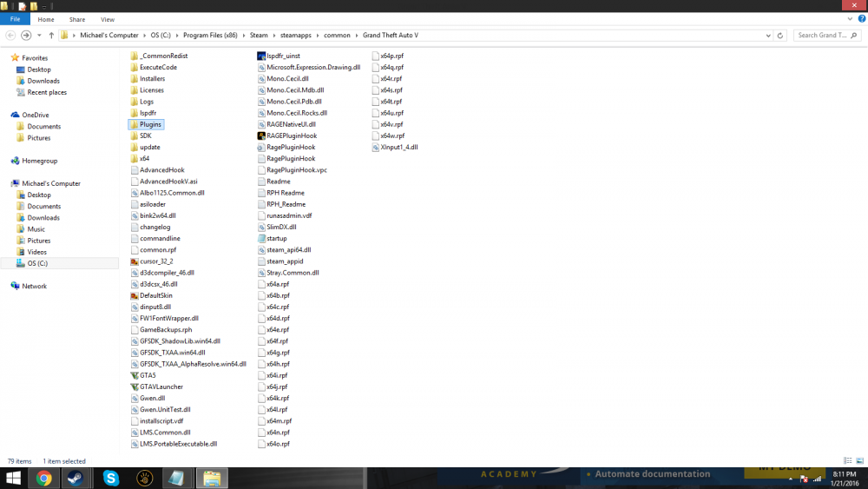Select the lspdfr_uinst uninstaller icon

coord(261,56)
